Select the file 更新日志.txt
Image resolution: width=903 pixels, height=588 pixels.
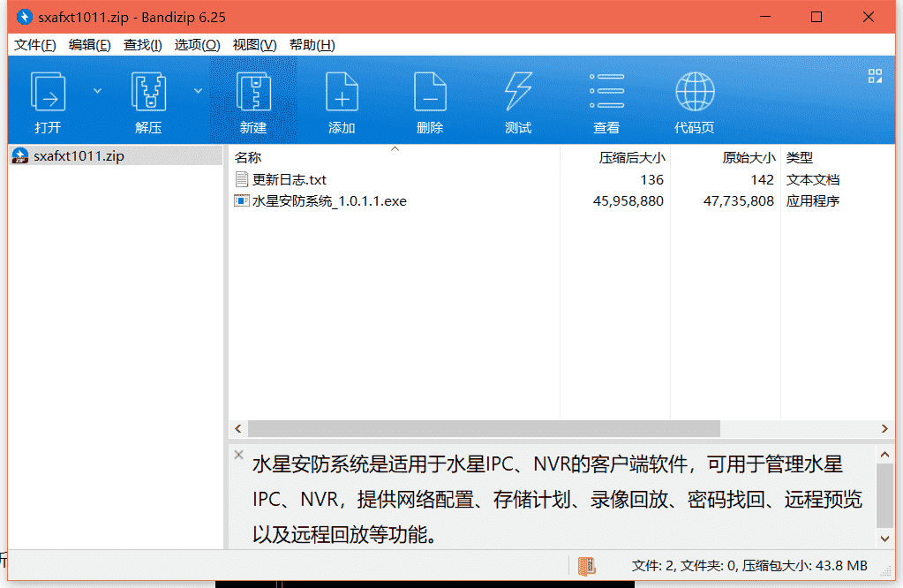click(290, 180)
